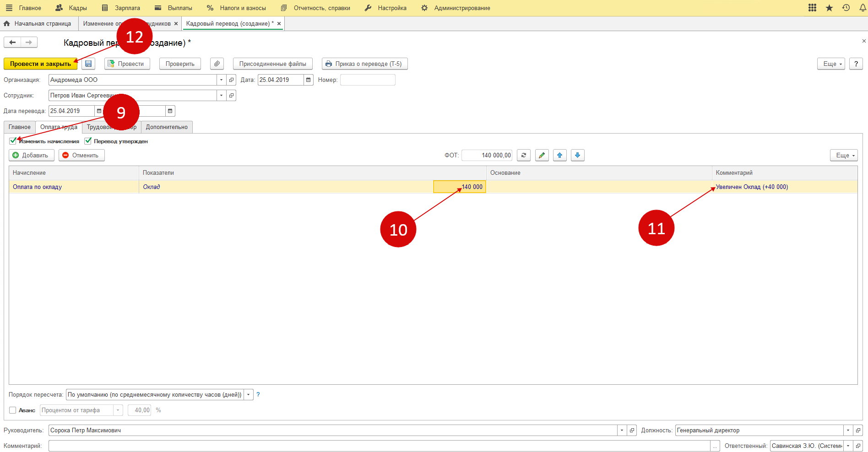Toggle Перевод утвержден checkbox
Image resolution: width=868 pixels, height=452 pixels.
pyautogui.click(x=88, y=141)
